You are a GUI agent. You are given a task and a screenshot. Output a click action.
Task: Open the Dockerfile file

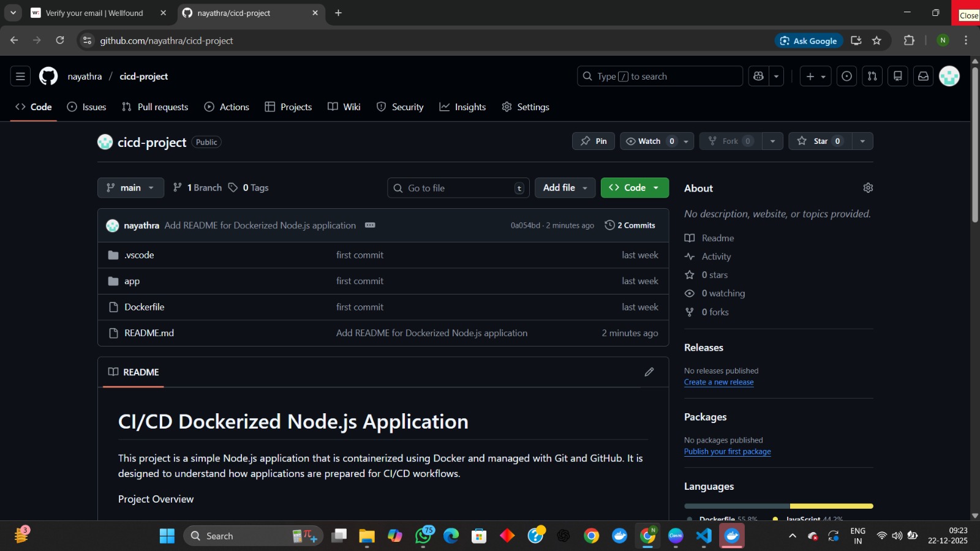[x=145, y=307]
